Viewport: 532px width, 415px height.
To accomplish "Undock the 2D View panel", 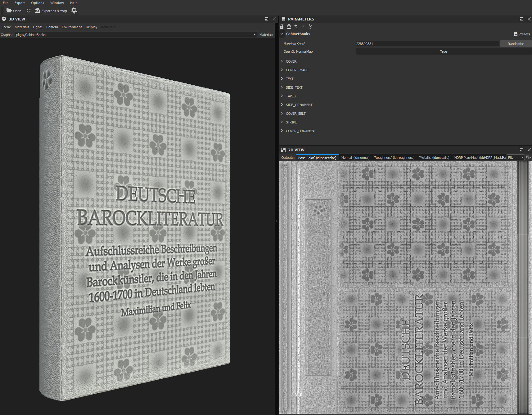I will 521,150.
